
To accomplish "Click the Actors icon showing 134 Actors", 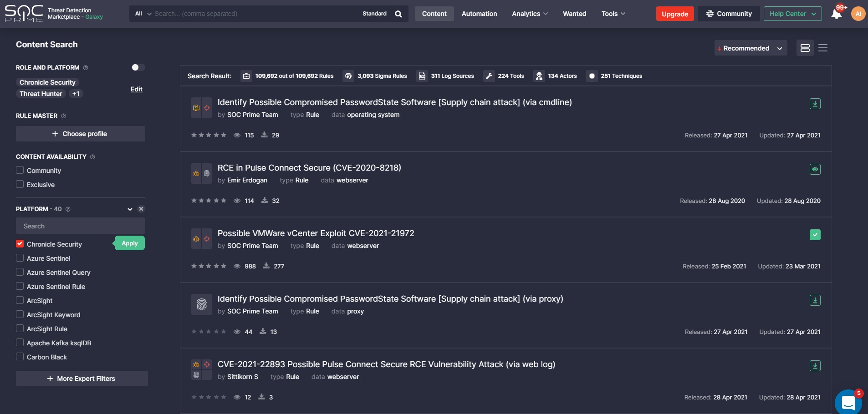I will (x=540, y=76).
